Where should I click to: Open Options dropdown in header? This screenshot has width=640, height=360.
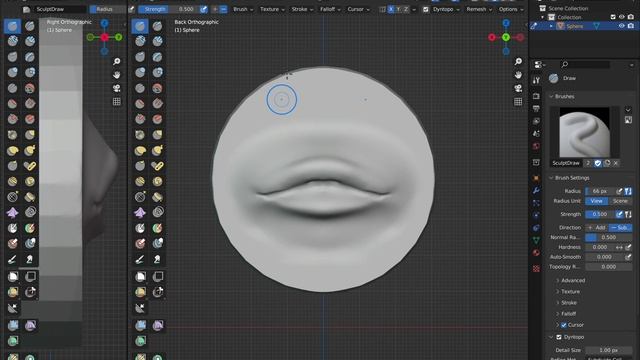tap(511, 9)
